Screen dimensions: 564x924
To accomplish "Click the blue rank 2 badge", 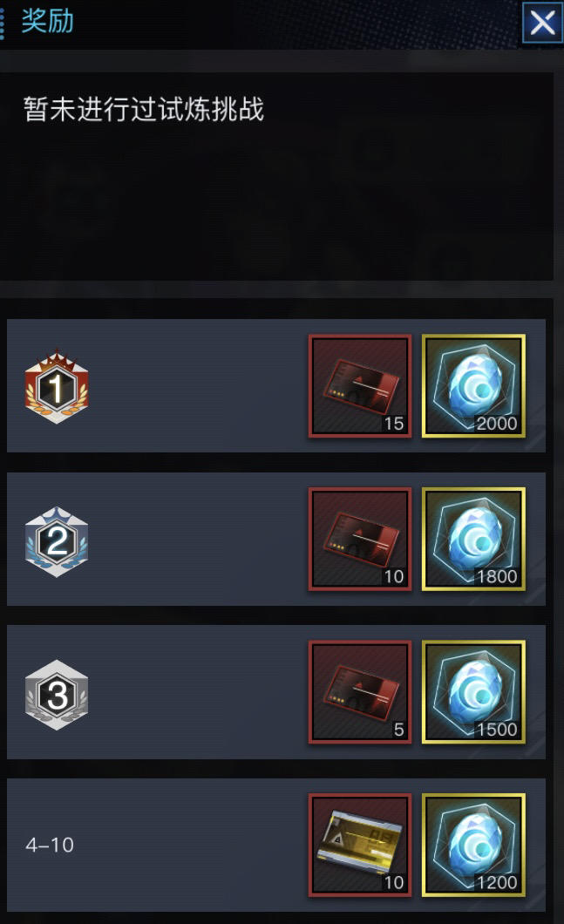I will 57,541.
